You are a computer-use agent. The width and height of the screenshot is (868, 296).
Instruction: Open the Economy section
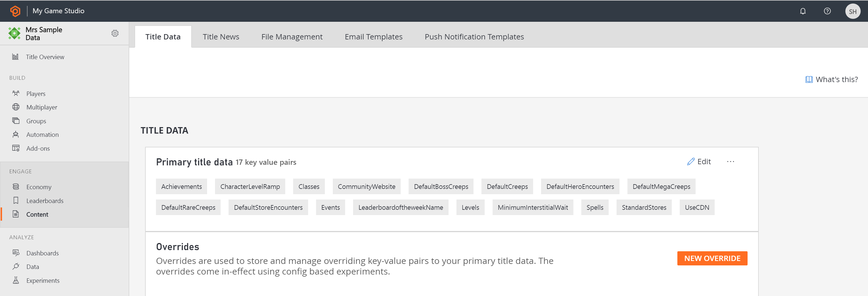point(39,187)
